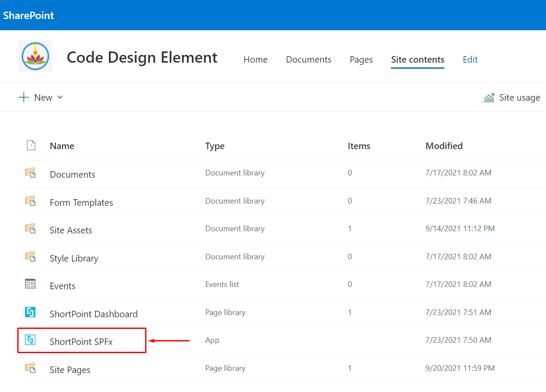Select the Site contents tab
This screenshot has height=392, width=546.
(x=418, y=60)
